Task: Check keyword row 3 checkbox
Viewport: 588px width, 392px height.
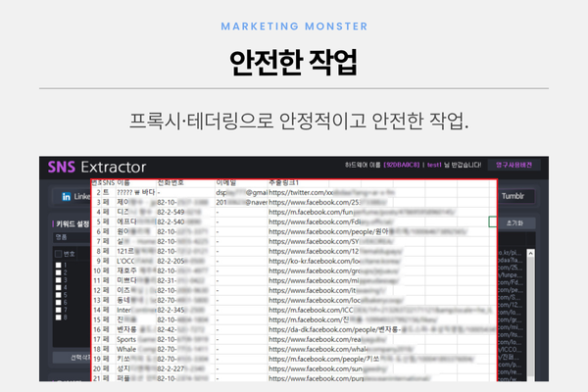Action: point(59,280)
